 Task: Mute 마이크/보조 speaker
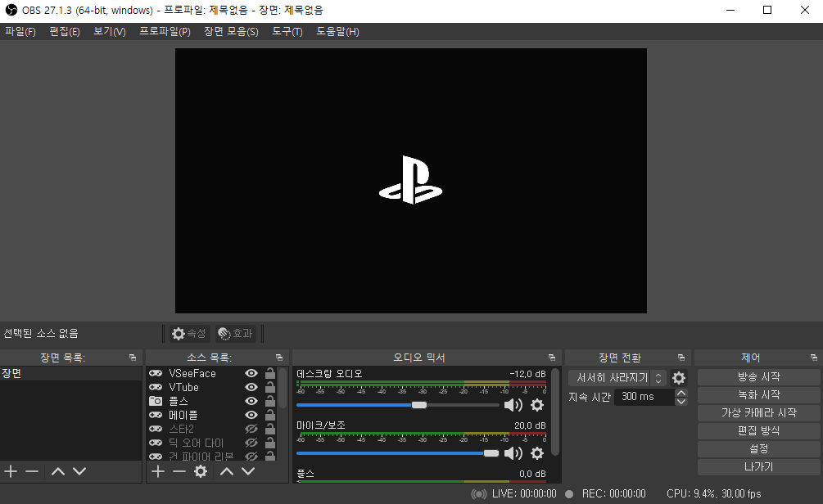coord(513,453)
